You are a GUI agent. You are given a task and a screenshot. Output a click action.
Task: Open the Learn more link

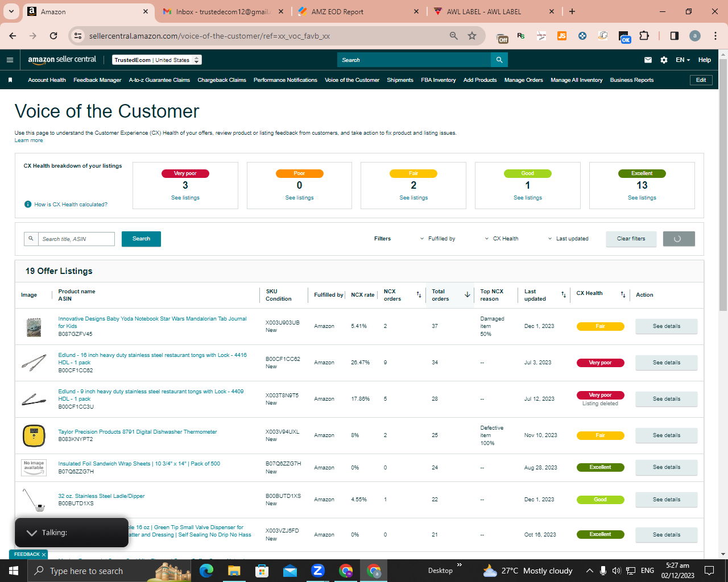28,140
